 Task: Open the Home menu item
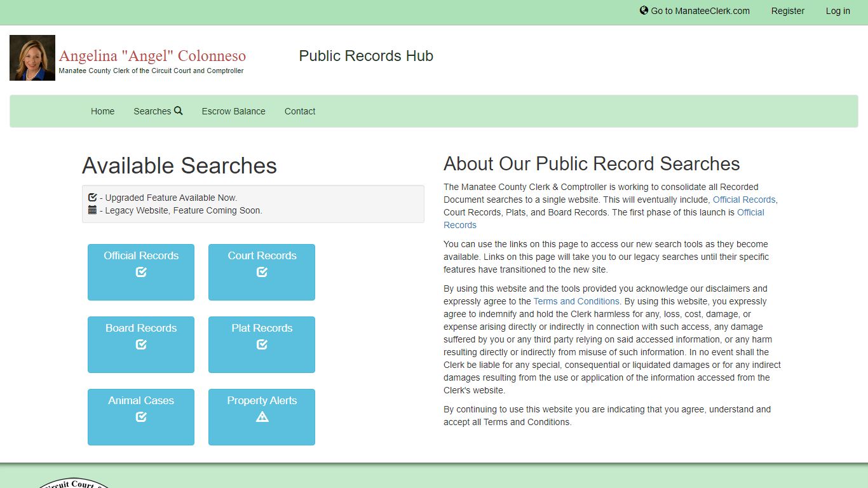pyautogui.click(x=102, y=111)
